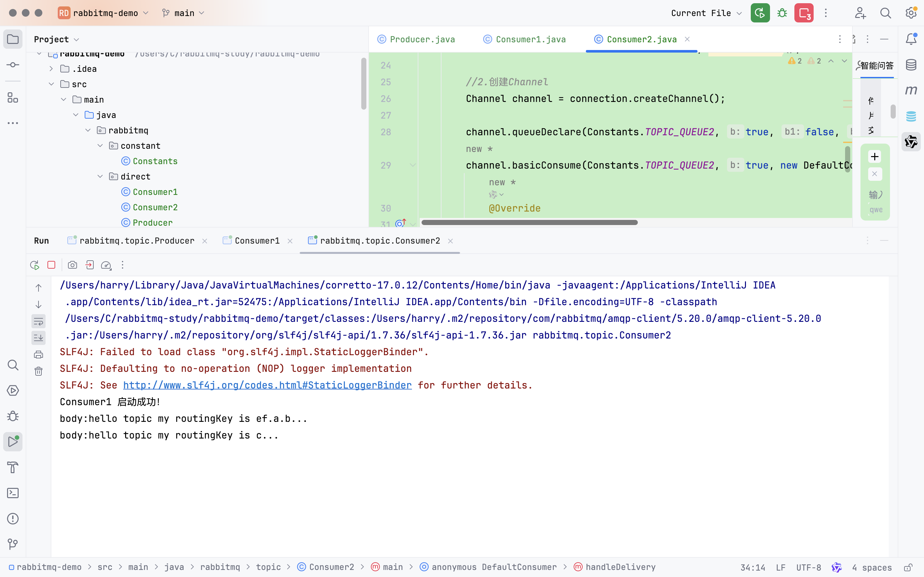Open Notifications bell icon
924x577 pixels.
click(x=911, y=39)
